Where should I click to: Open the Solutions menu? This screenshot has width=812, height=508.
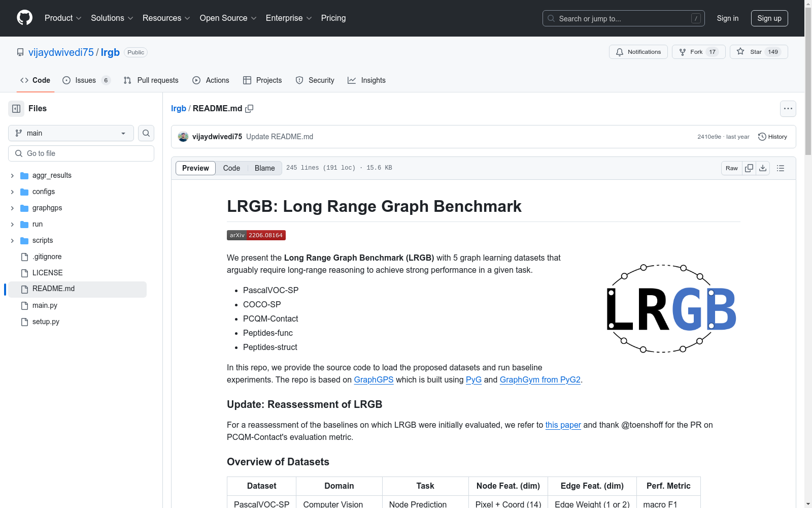(111, 18)
